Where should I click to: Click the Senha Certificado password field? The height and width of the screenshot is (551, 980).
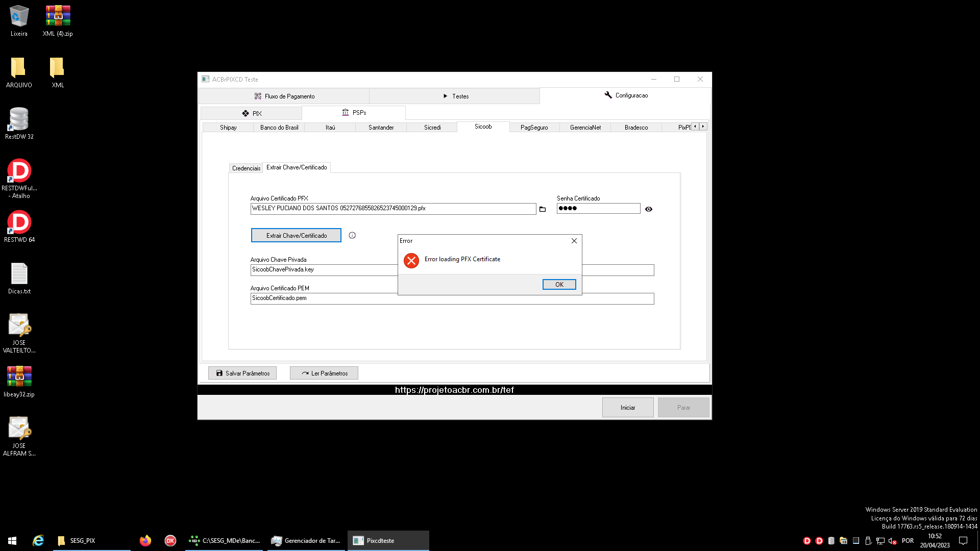click(598, 209)
